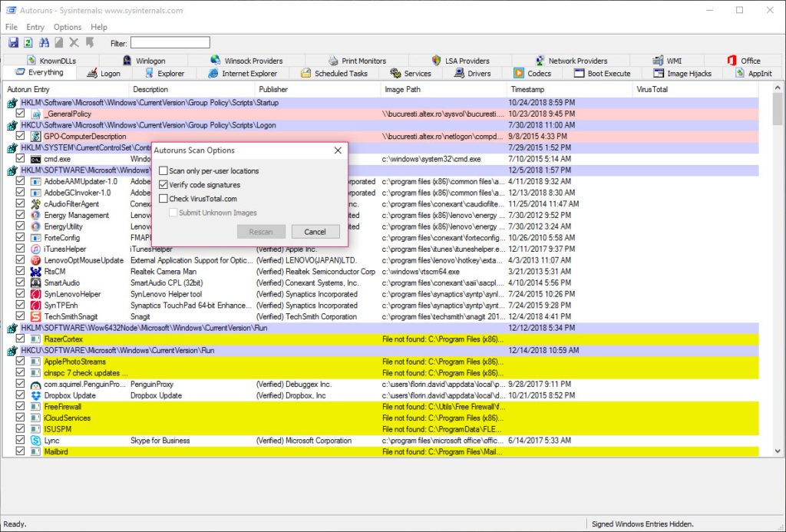The width and height of the screenshot is (786, 532).
Task: Click the RtsCM entry icon
Action: tap(35, 272)
